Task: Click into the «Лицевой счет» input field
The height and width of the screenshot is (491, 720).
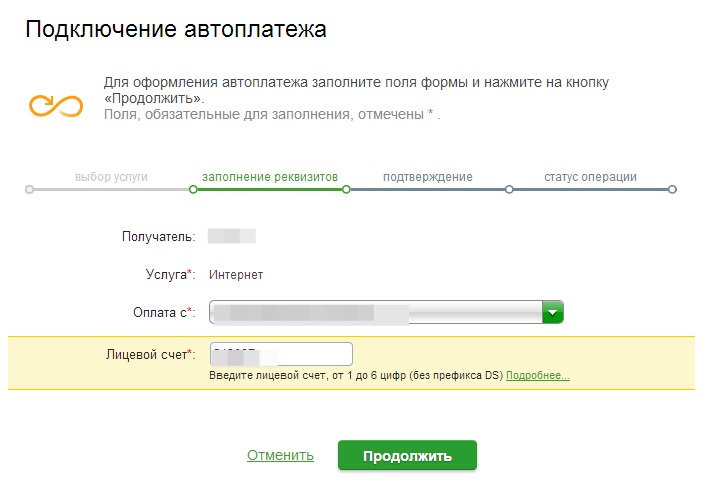Action: point(281,354)
